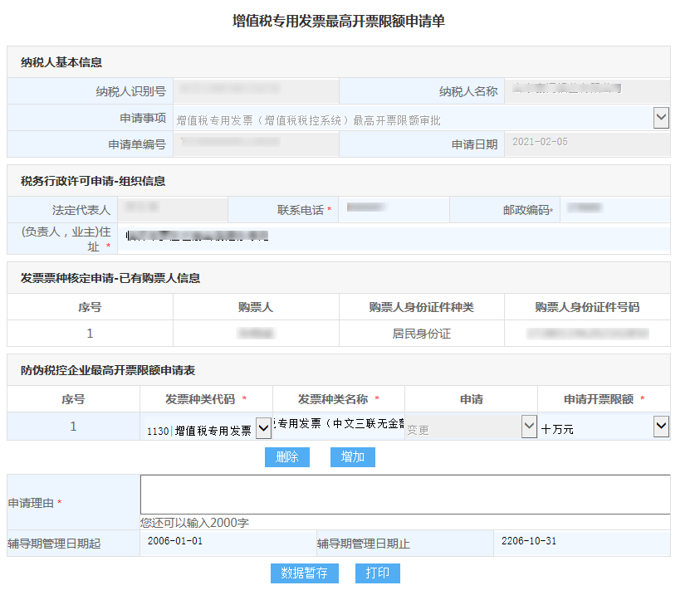Open the 申请开票限额 dropdown showing 十万元
Screen dimensions: 700x595
click(x=661, y=427)
